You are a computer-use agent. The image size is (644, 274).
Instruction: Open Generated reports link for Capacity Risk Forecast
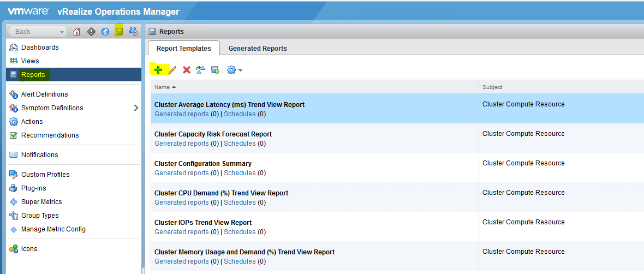coord(182,144)
